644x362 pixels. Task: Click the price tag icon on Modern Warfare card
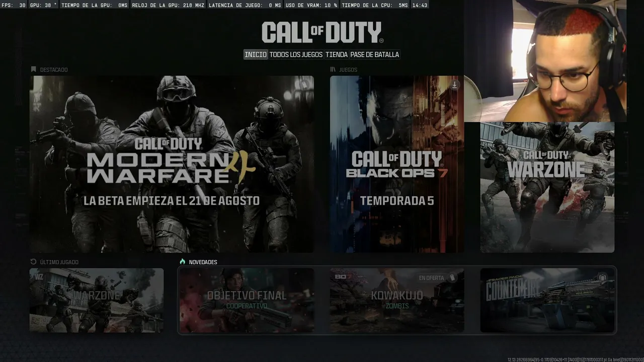[304, 84]
